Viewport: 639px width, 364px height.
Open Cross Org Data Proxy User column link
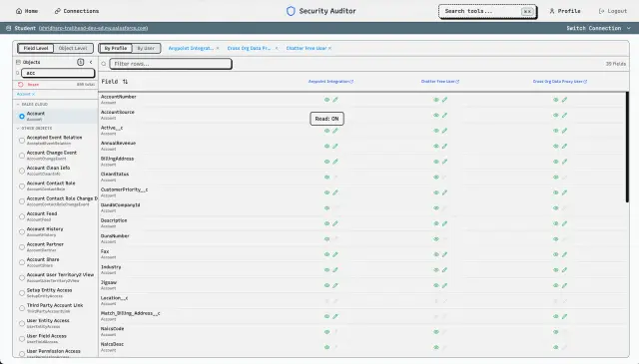coord(560,82)
